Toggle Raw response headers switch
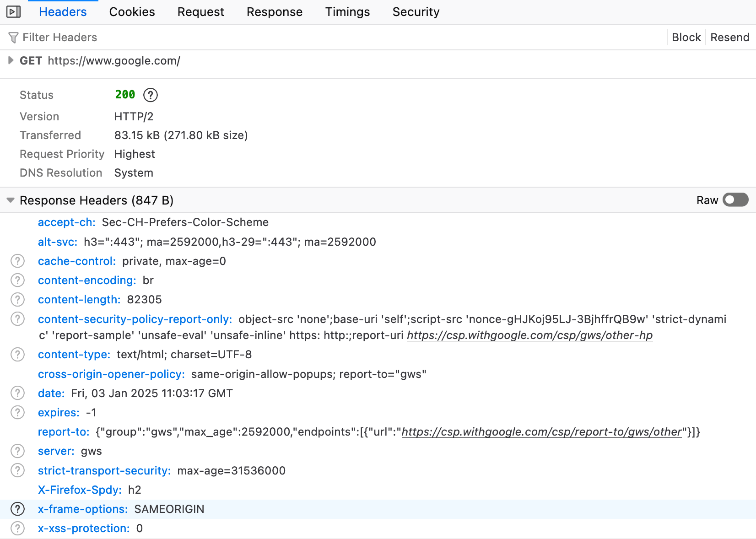756x539 pixels. tap(735, 200)
